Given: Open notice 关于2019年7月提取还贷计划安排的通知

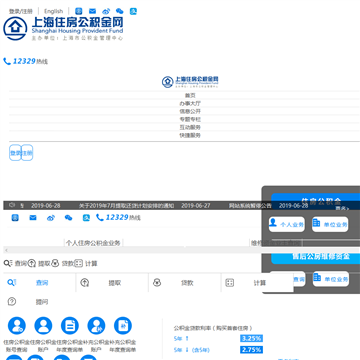Looking at the screenshot, I should [x=126, y=206].
